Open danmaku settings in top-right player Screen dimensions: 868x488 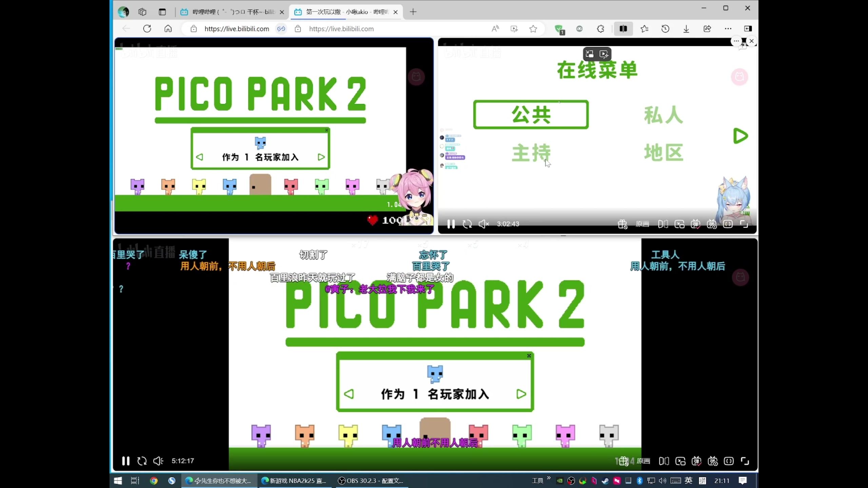pyautogui.click(x=712, y=224)
